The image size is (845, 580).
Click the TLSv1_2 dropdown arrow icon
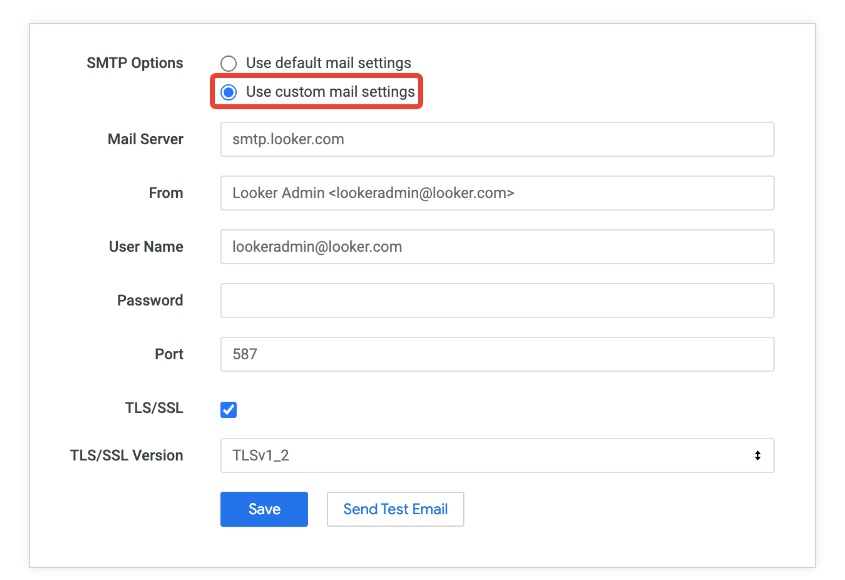[757, 456]
